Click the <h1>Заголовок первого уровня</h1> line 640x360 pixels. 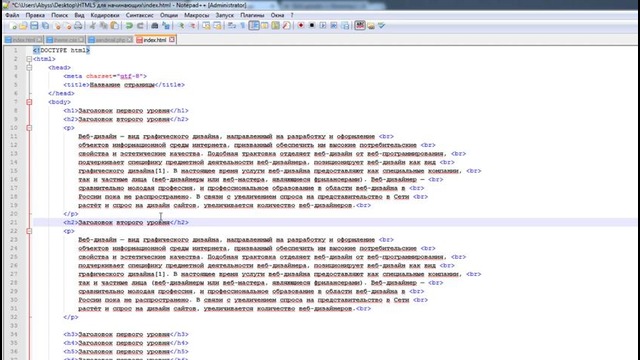tap(126, 111)
